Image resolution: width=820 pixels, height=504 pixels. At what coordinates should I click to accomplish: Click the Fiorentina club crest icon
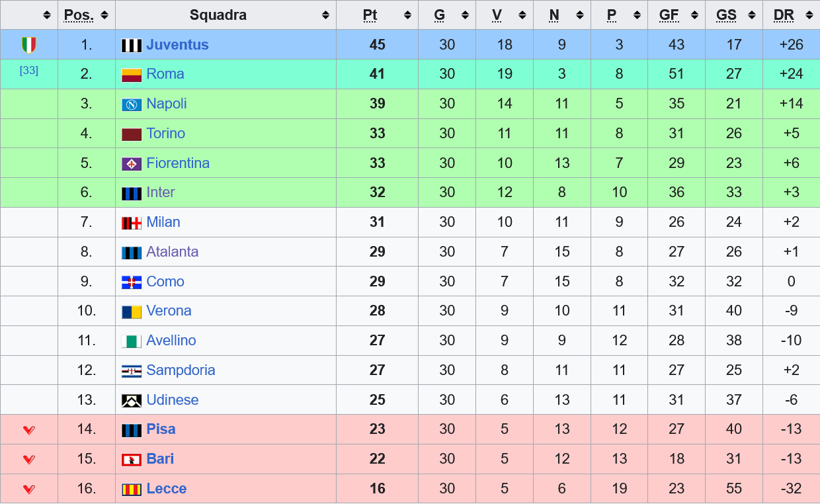(x=132, y=163)
